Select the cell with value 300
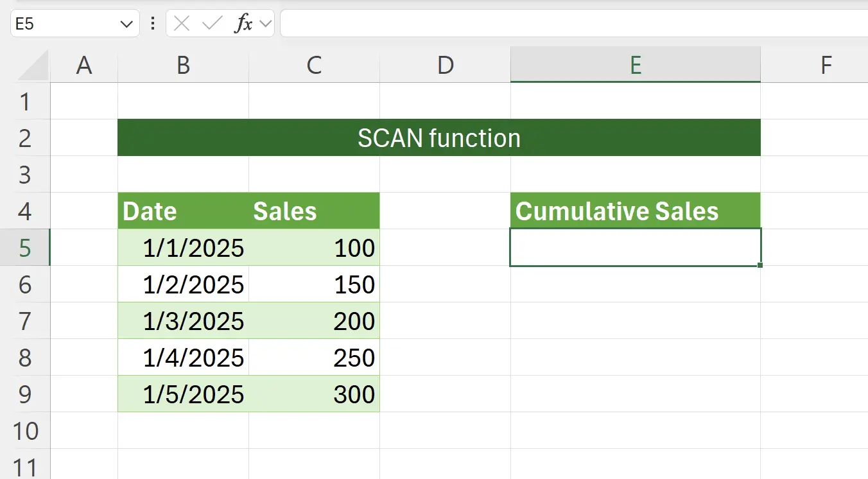 314,394
